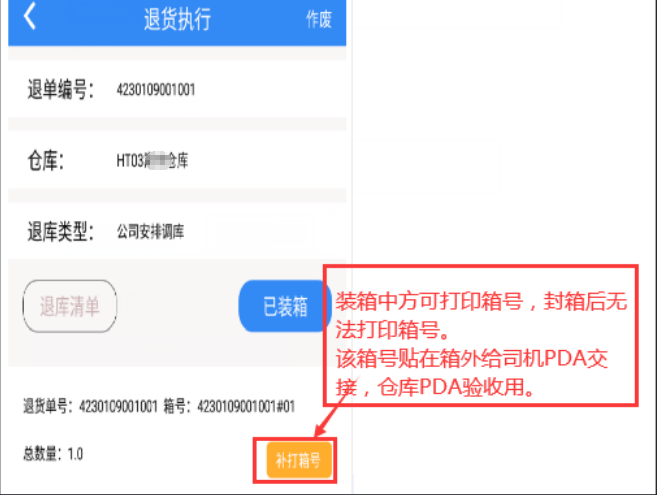Tap 作废 to void the return
Screen dimensions: 657x495
pyautogui.click(x=318, y=19)
